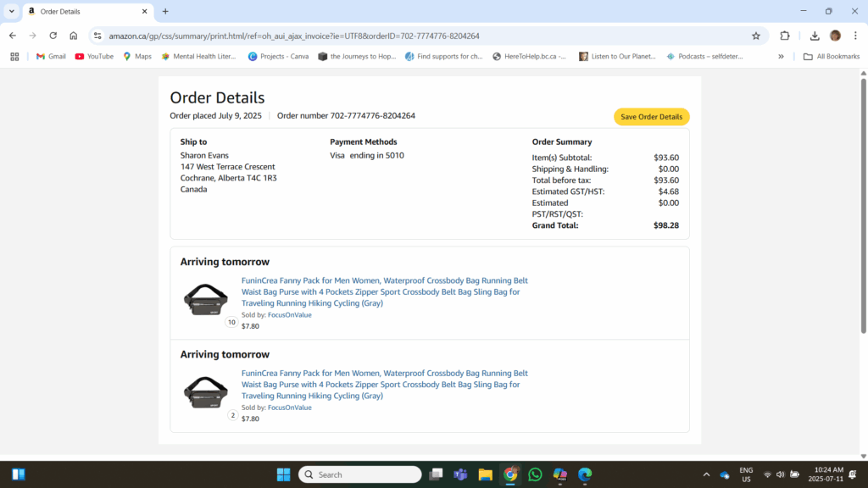868x488 pixels.
Task: Open the OneDrive tray icon
Action: [725, 474]
